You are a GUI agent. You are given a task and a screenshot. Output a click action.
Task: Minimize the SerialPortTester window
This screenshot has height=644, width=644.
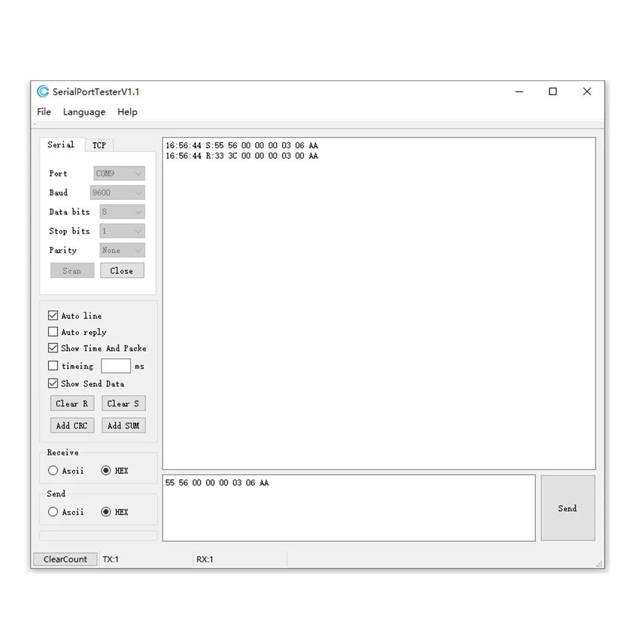(x=519, y=91)
